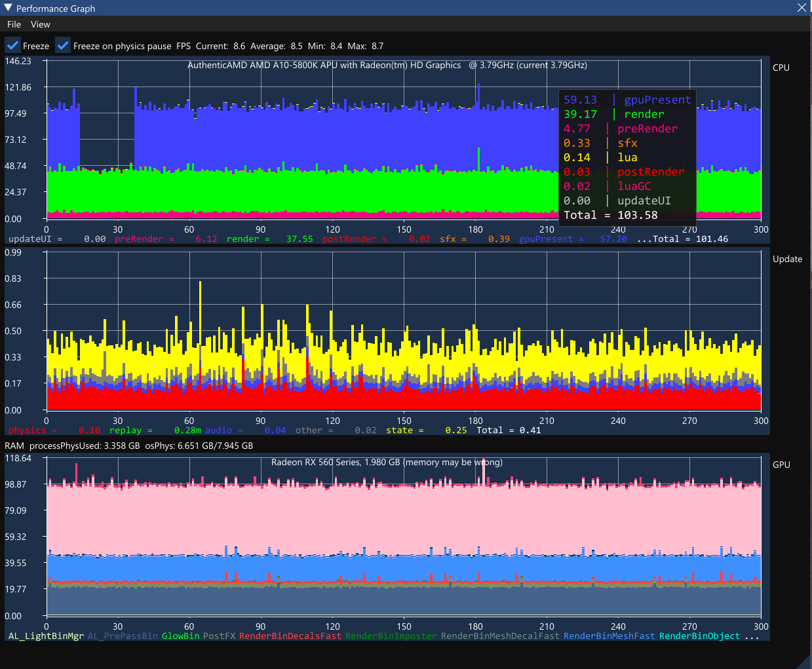Select AL_LightBinMgr in GPU legend
The width and height of the screenshot is (812, 669).
coord(46,636)
